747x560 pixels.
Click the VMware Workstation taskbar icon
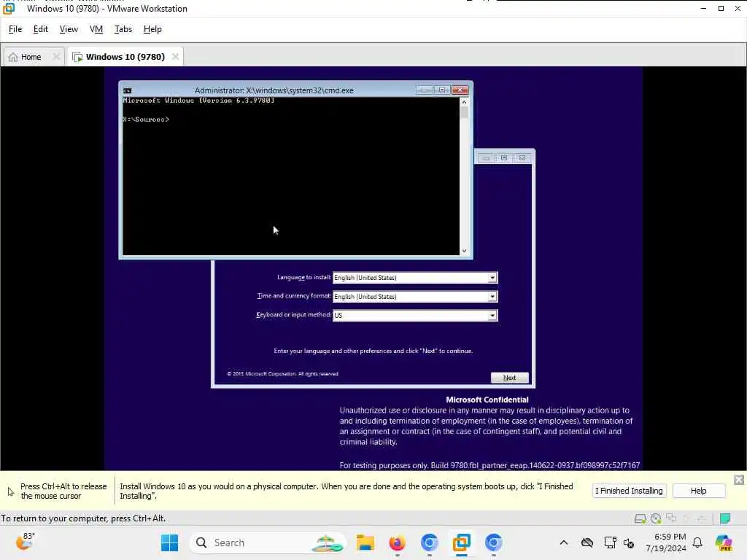coord(461,542)
